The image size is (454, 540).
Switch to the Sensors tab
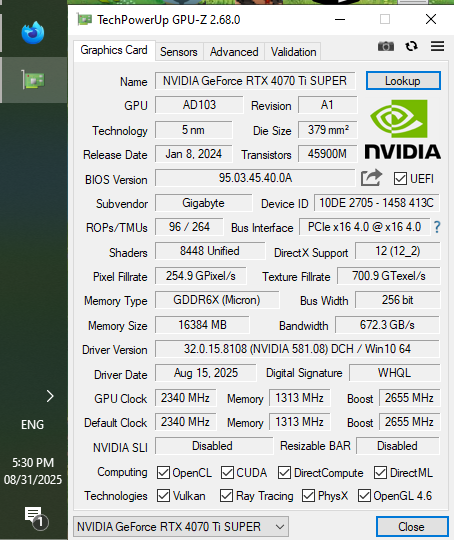(178, 52)
